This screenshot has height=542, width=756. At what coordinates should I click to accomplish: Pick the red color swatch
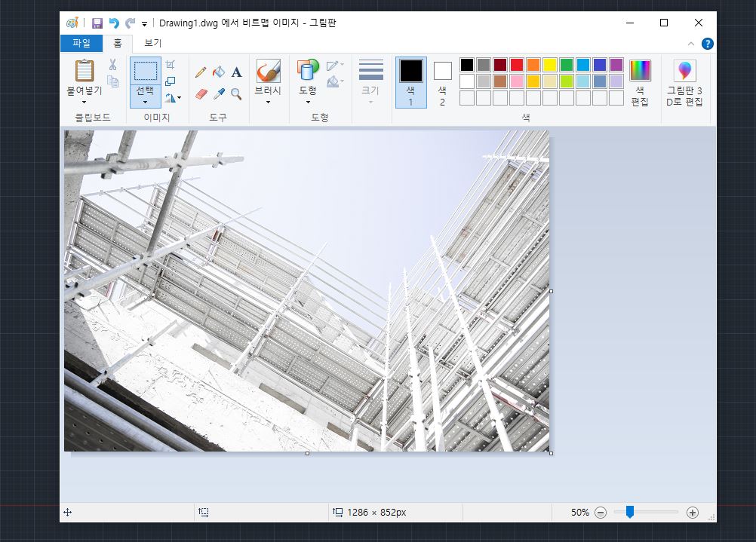click(x=517, y=65)
